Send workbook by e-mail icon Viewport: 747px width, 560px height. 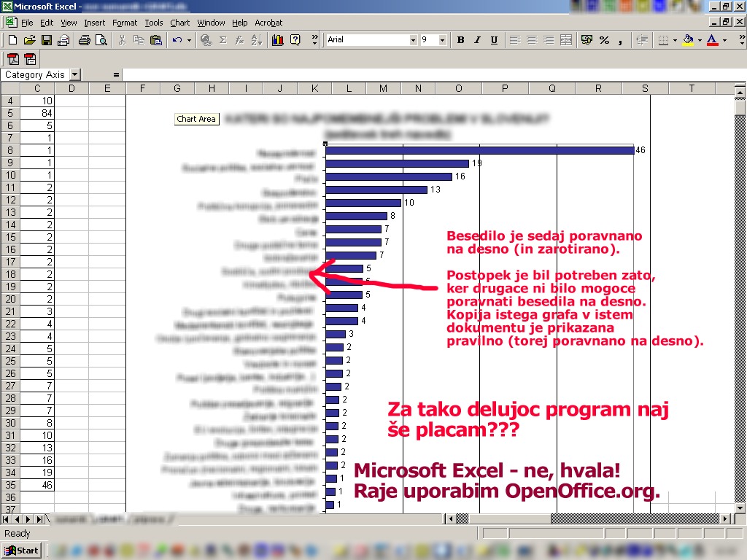[x=63, y=40]
